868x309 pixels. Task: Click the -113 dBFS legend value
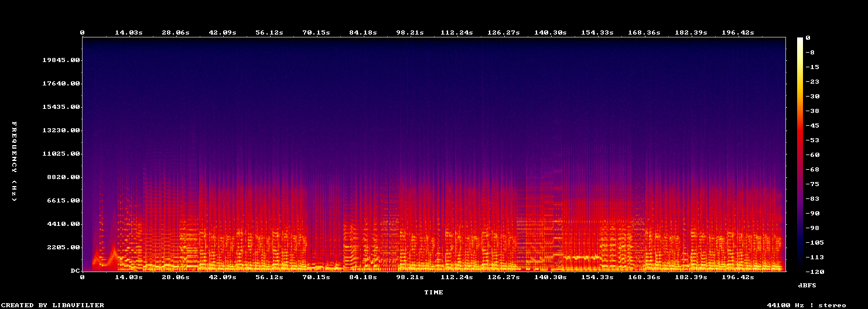pos(815,257)
